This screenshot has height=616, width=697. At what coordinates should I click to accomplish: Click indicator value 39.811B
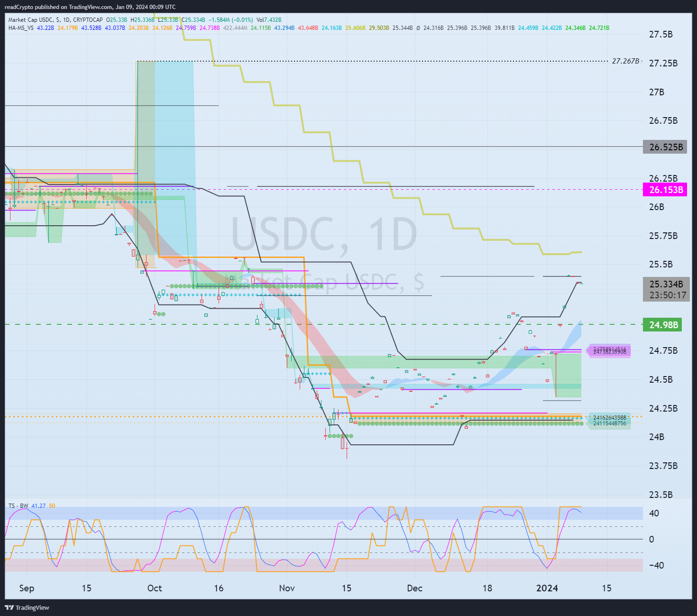click(504, 28)
